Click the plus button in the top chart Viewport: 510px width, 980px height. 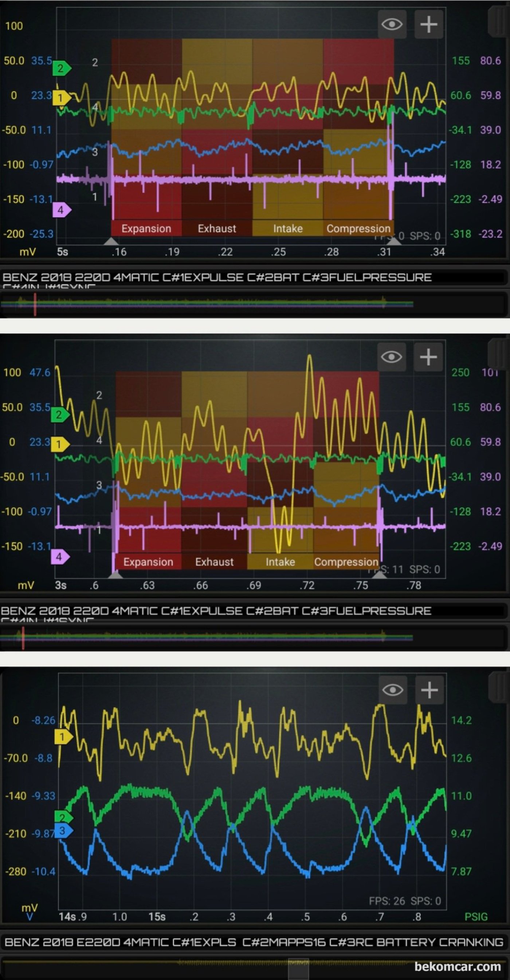[428, 24]
